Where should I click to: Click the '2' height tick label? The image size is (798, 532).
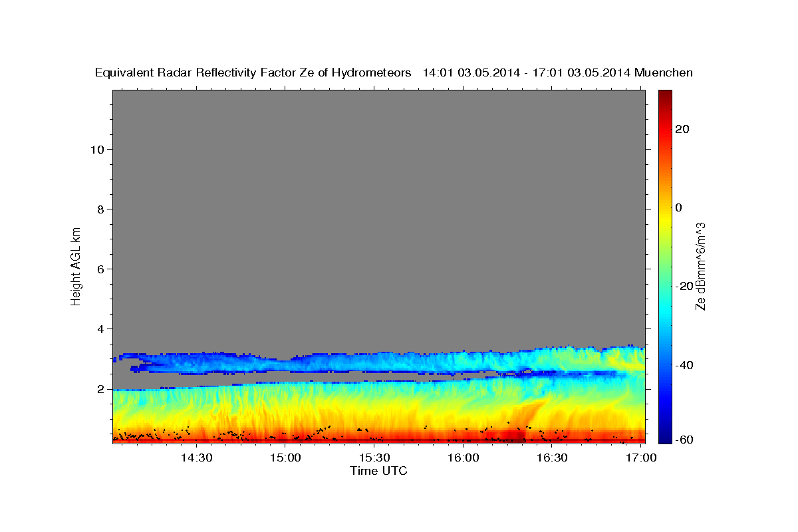pos(101,389)
